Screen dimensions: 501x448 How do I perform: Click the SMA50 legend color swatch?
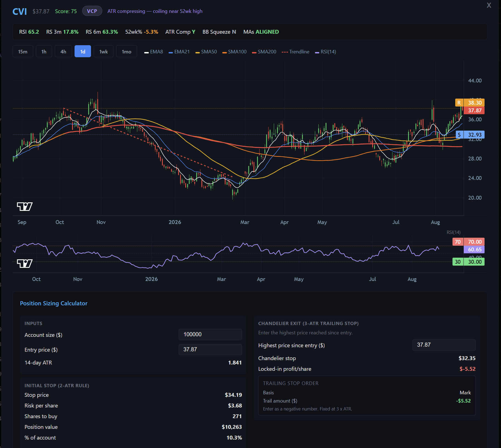[197, 53]
